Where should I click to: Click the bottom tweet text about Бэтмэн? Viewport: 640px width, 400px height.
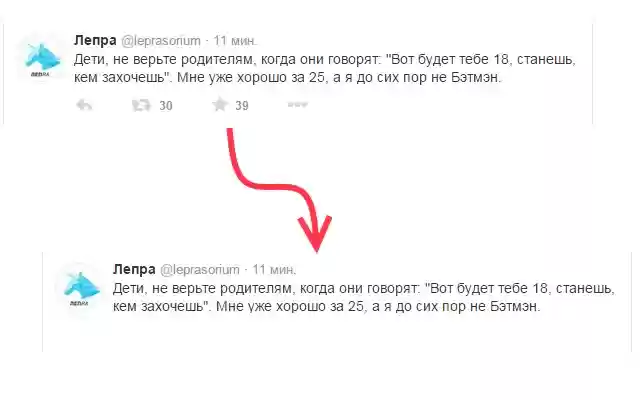[364, 297]
